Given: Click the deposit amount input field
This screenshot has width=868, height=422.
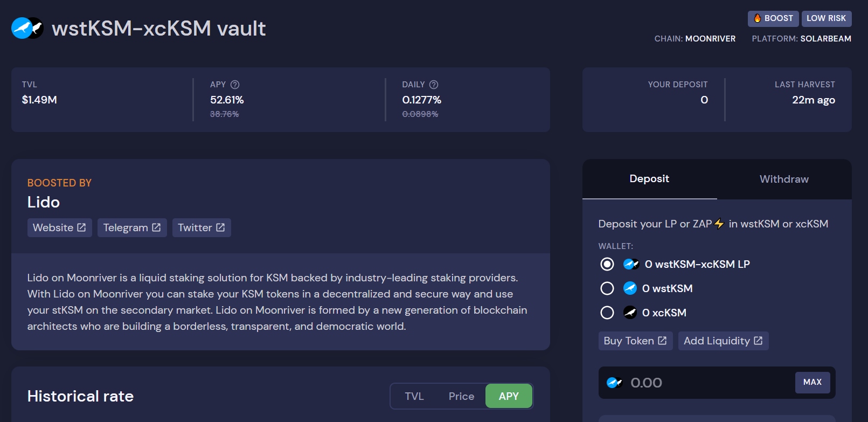Looking at the screenshot, I should [706, 383].
